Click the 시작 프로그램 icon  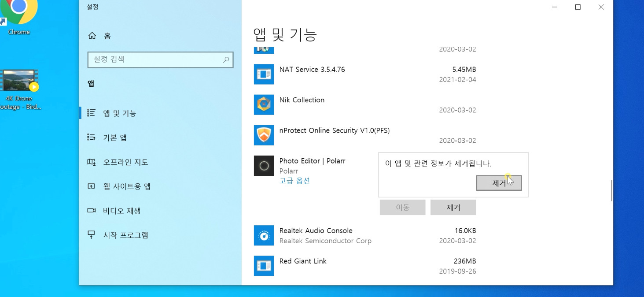(91, 235)
